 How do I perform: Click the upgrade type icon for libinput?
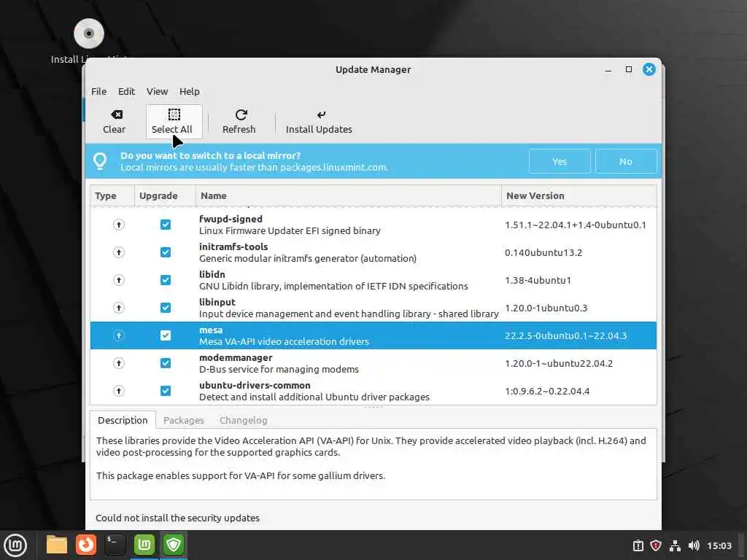click(119, 308)
